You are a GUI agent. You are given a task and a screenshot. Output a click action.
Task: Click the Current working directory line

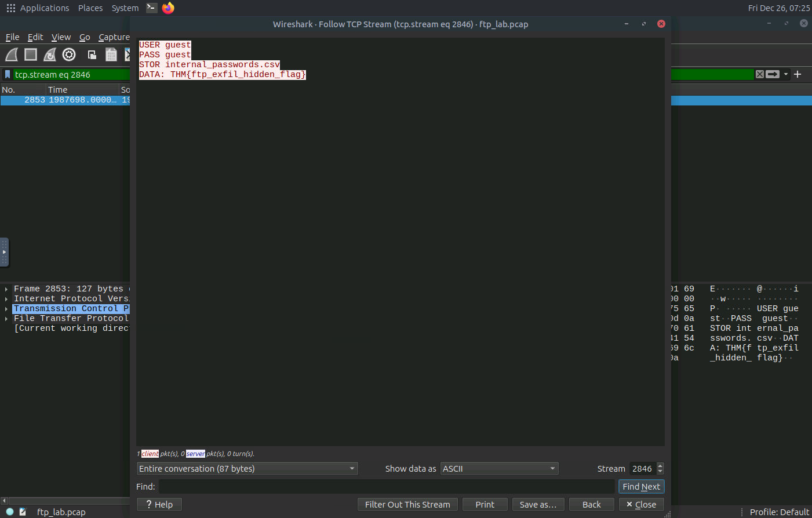(x=71, y=328)
